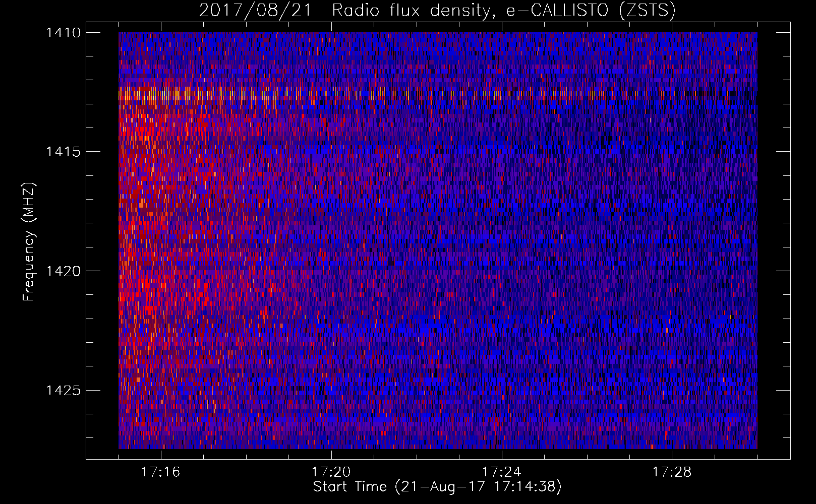816x504 pixels.
Task: Click the 'Frequency (MHZ)' axis title
Action: [29, 241]
